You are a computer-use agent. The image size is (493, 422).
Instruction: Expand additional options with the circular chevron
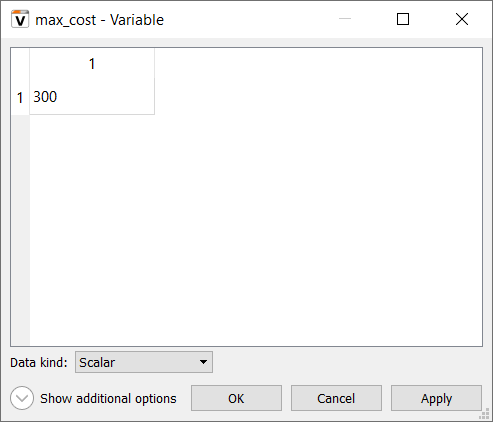[22, 398]
